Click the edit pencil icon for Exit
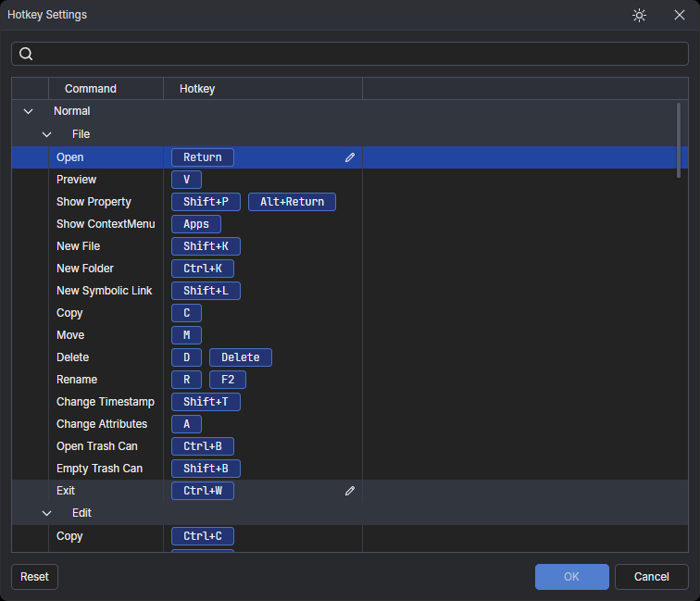Image resolution: width=700 pixels, height=601 pixels. (350, 491)
